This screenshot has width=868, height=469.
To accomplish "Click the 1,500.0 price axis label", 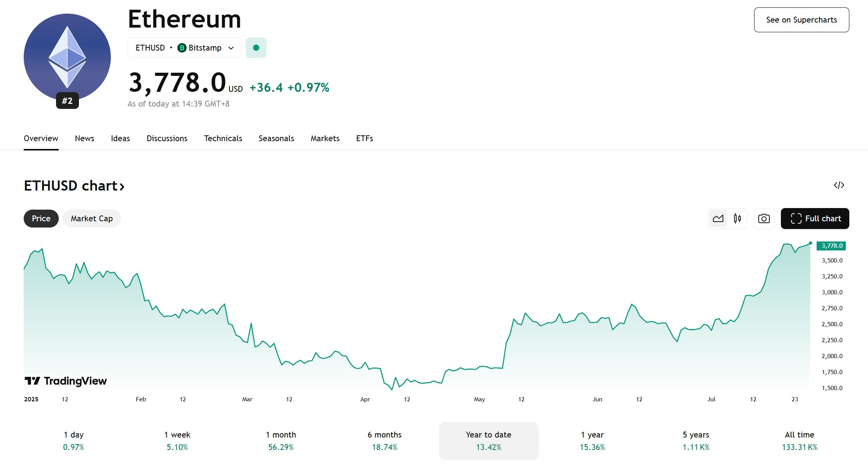I will 832,388.
